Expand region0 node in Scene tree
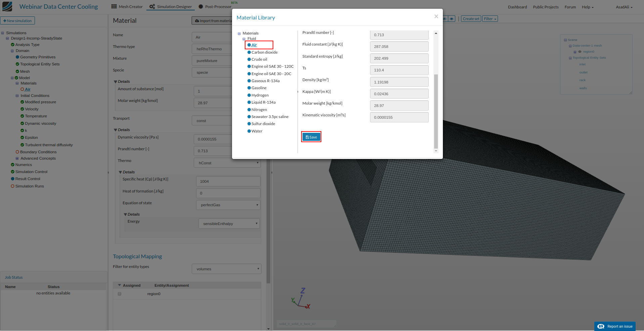Viewport: 644px width, 331px height. pos(575,52)
